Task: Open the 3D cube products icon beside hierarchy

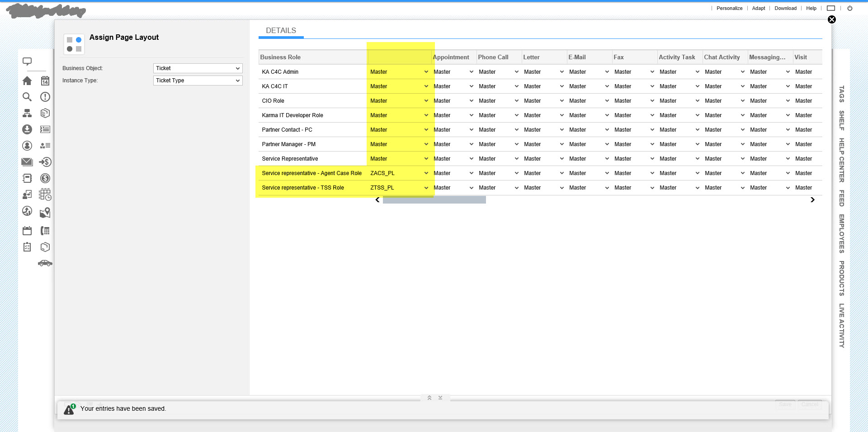Action: 45,113
